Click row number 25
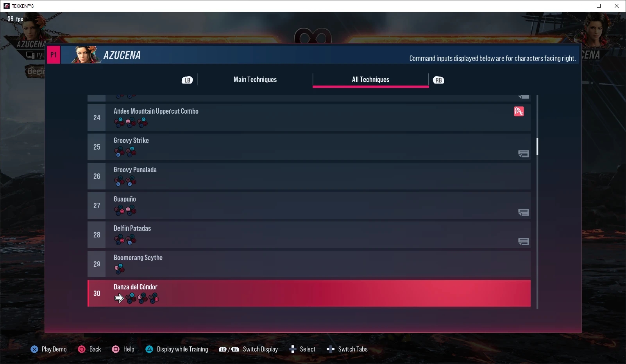This screenshot has height=364, width=626. tap(97, 147)
